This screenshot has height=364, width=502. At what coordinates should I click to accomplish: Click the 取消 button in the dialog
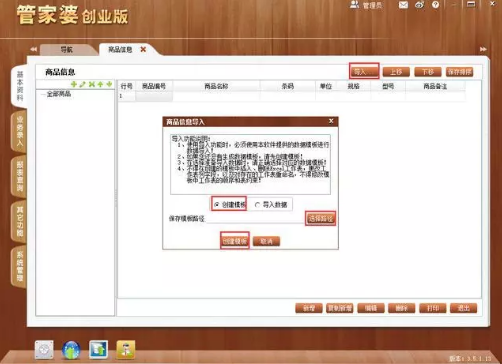click(x=266, y=241)
